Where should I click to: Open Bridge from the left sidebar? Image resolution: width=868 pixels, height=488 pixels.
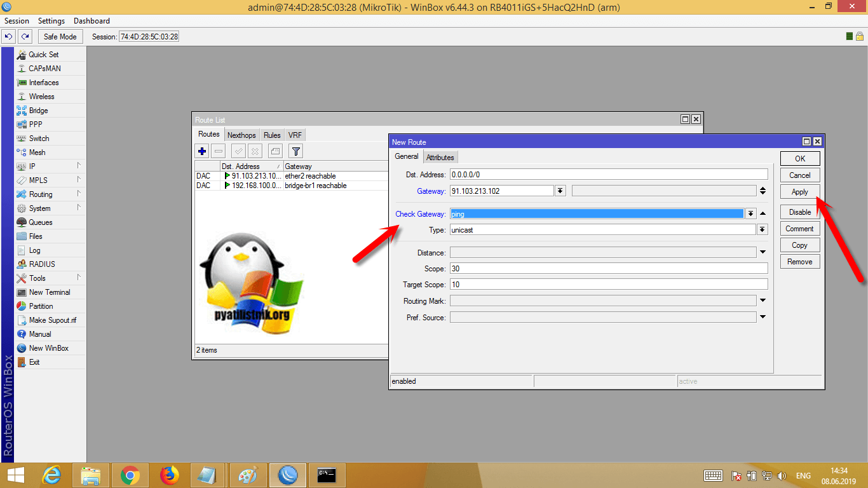tap(38, 111)
